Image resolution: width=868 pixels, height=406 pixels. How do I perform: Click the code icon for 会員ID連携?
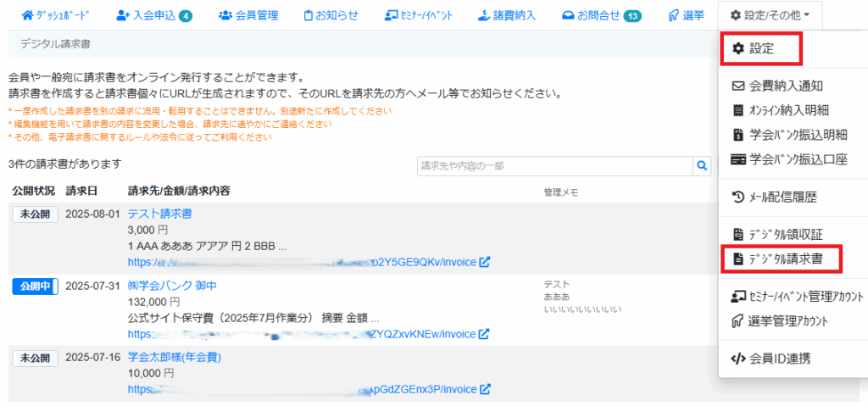(737, 359)
